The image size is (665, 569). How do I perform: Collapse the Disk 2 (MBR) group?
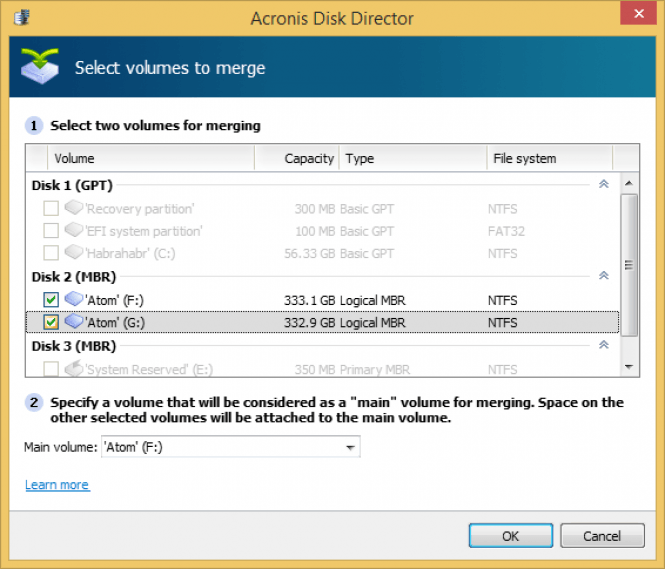(x=604, y=276)
